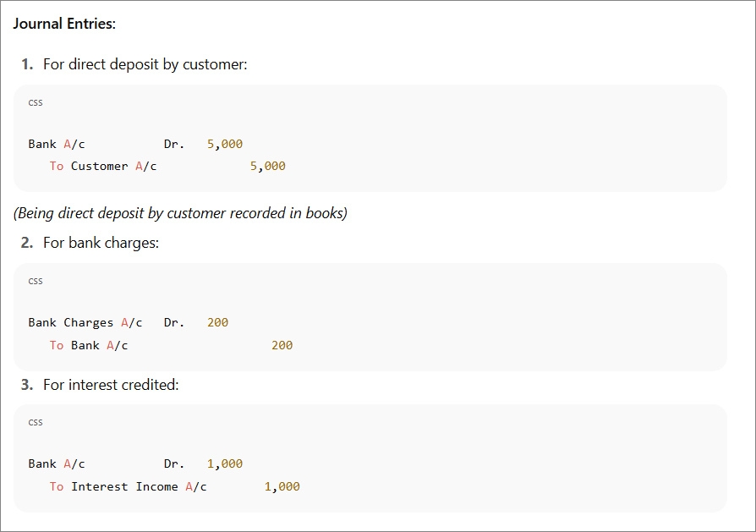Click 'For interest credited:' list item
Screen dimensions: 756x532
pyautogui.click(x=111, y=385)
